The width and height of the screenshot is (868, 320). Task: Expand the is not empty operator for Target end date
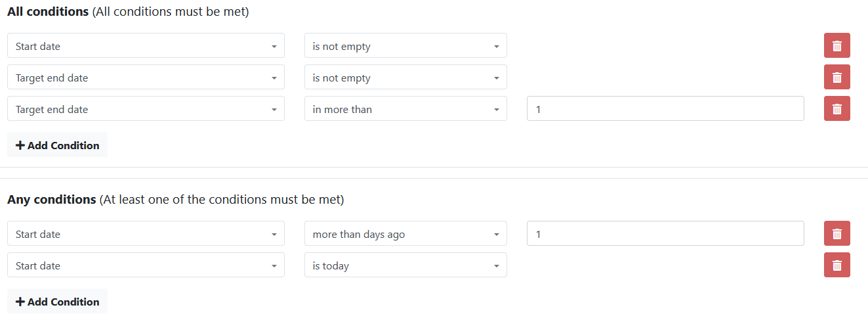pos(405,78)
